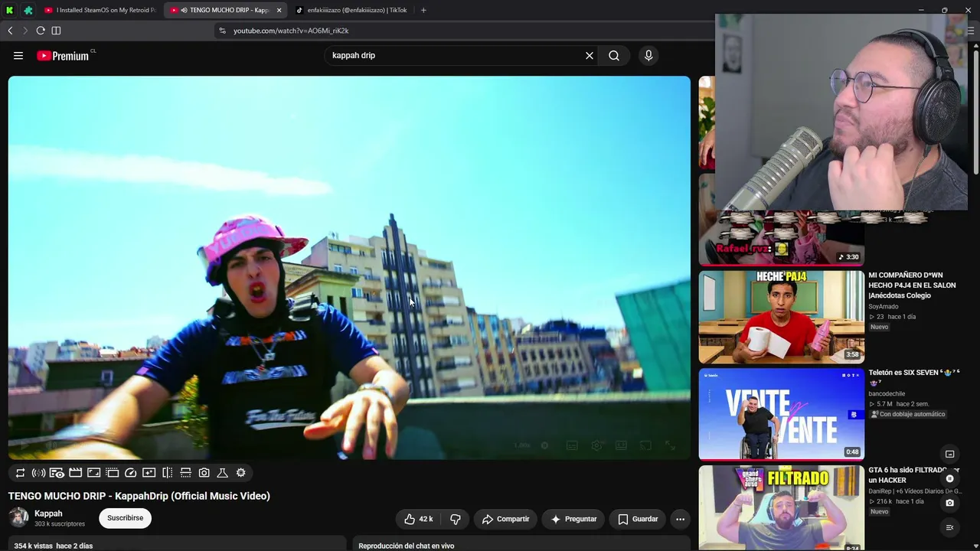Open the green puzzle-piece pinned tab

28,10
